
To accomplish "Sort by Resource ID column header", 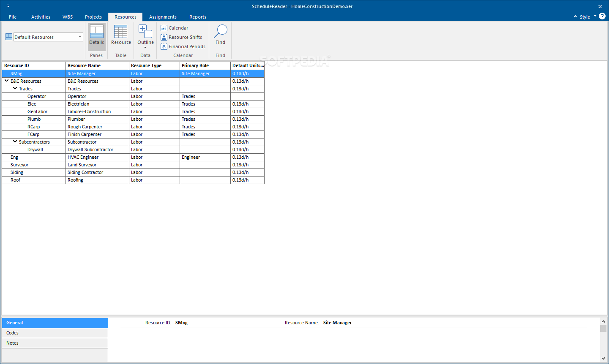I will click(34, 65).
